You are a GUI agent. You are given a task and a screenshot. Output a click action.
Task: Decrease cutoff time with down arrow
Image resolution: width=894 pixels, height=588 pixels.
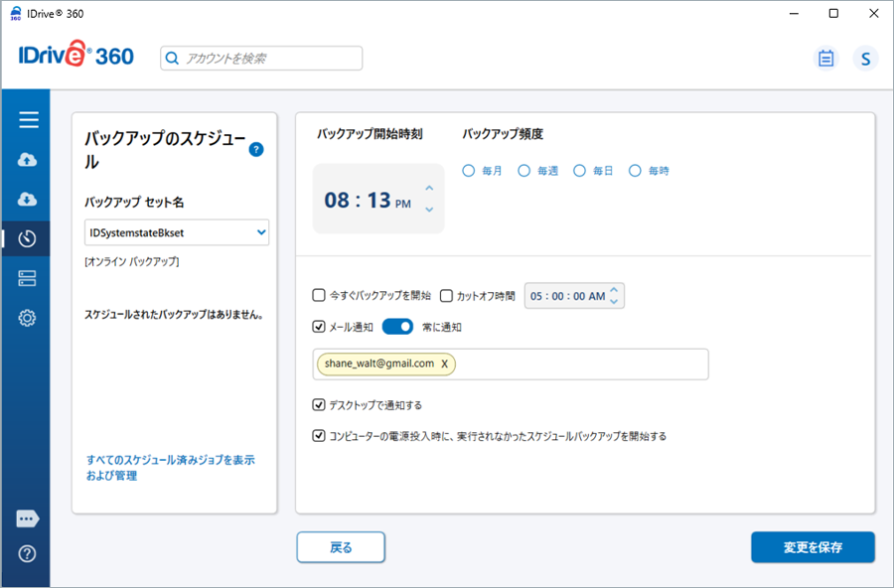pos(615,301)
